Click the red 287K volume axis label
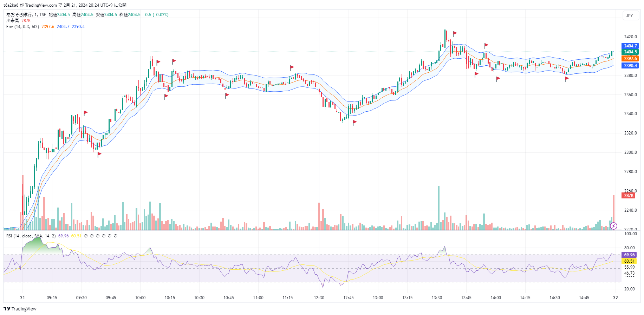Viewport: 644px width, 315px height. coord(629,196)
